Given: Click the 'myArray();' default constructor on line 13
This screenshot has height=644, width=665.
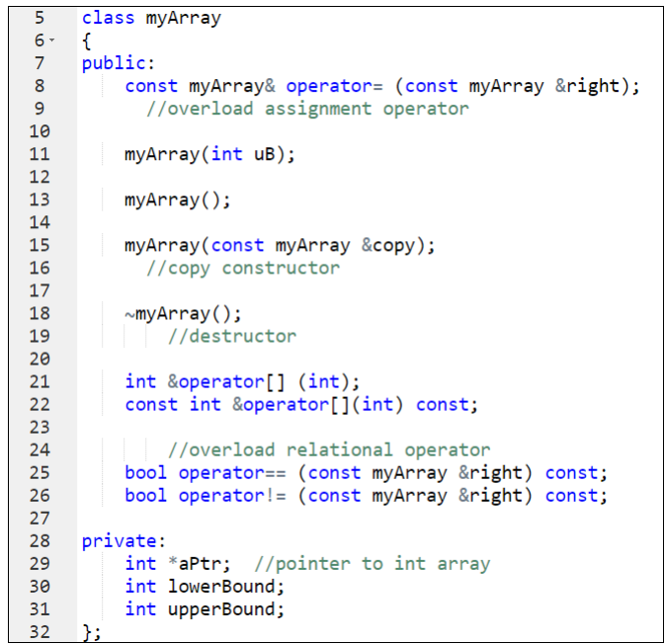Looking at the screenshot, I should pyautogui.click(x=178, y=201).
